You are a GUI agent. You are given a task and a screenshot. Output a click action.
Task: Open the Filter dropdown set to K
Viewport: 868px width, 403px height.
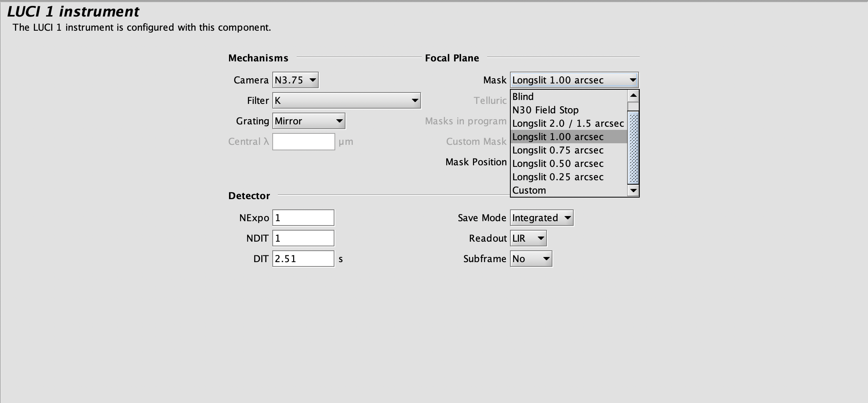(346, 101)
